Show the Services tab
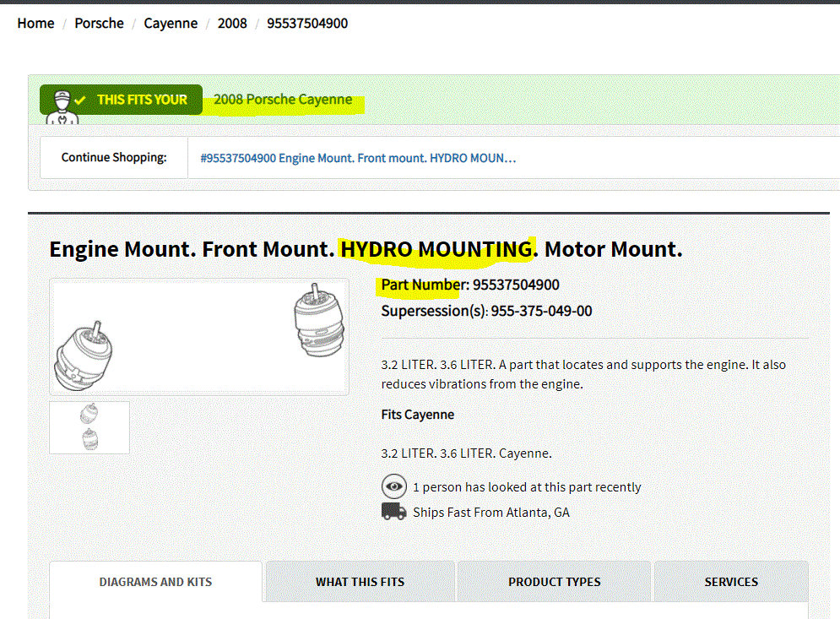Screen dimensions: 840x619 (731, 582)
